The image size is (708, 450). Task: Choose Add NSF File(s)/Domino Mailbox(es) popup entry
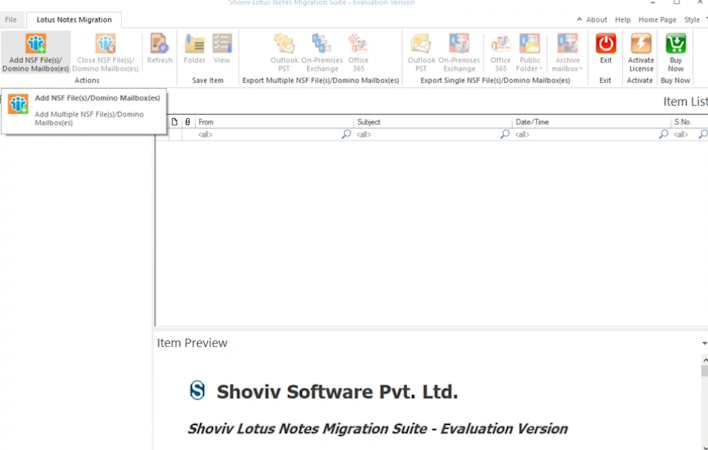click(x=84, y=110)
